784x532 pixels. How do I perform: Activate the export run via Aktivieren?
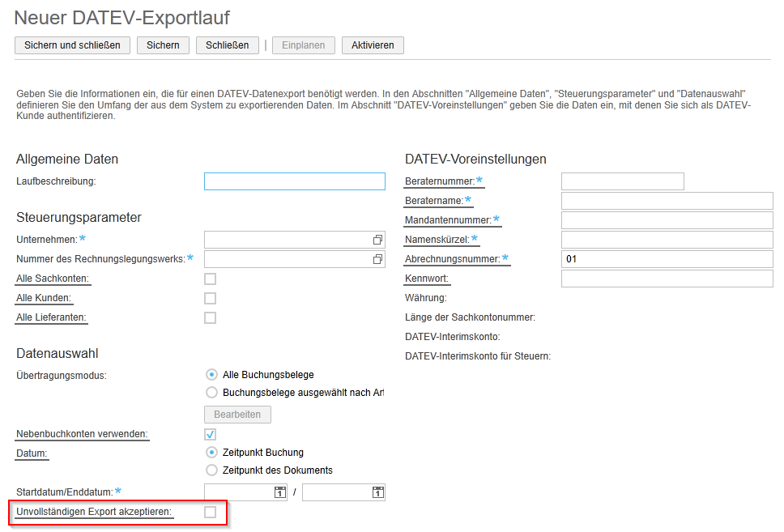click(372, 45)
